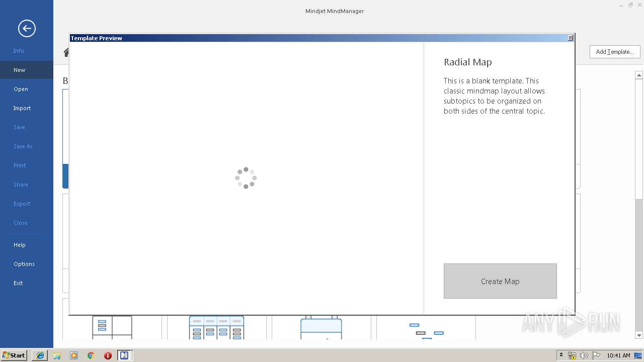Choose Exit in the sidebar
This screenshot has height=362, width=644.
click(18, 283)
